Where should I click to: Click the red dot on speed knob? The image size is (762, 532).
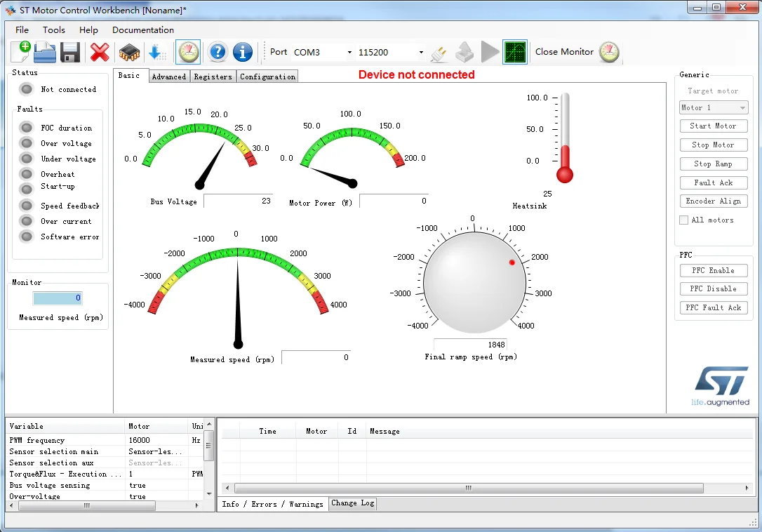512,262
